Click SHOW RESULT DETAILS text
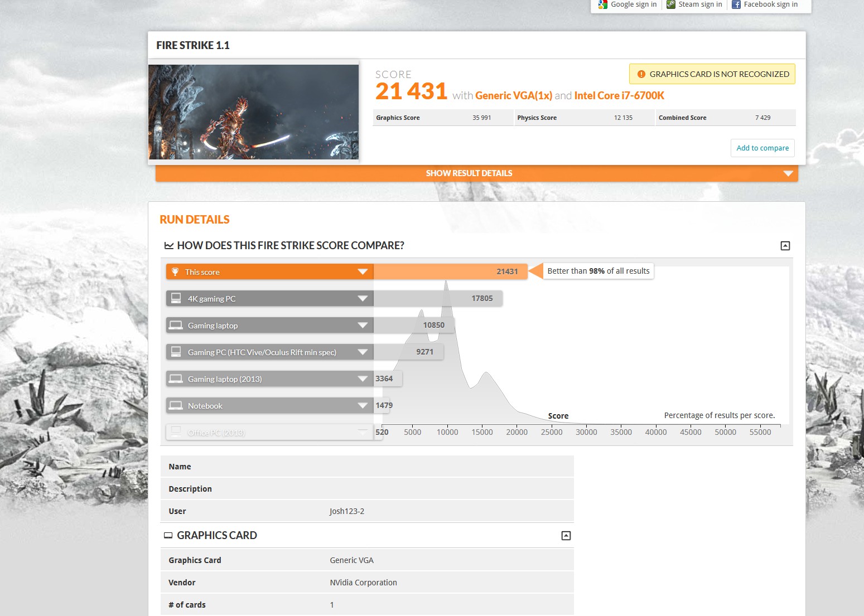This screenshot has width=864, height=616. click(x=469, y=173)
